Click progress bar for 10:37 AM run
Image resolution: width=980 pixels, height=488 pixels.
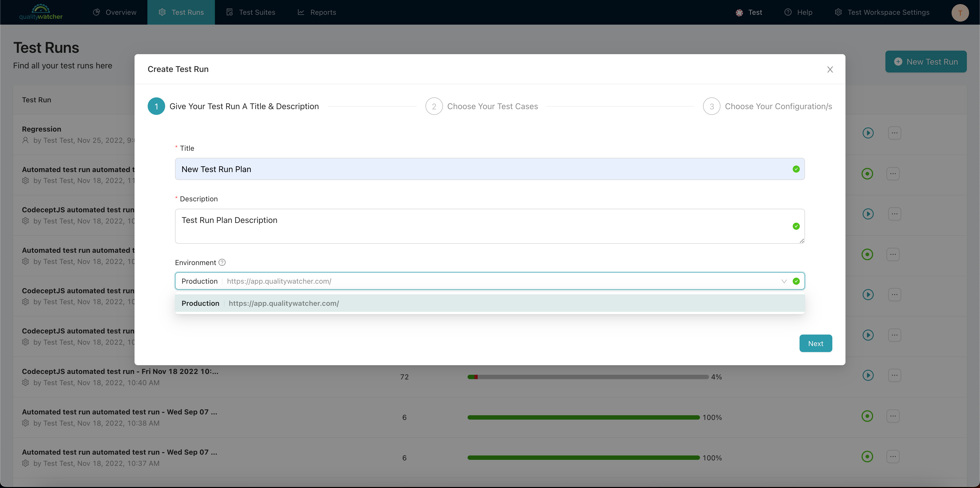(584, 458)
